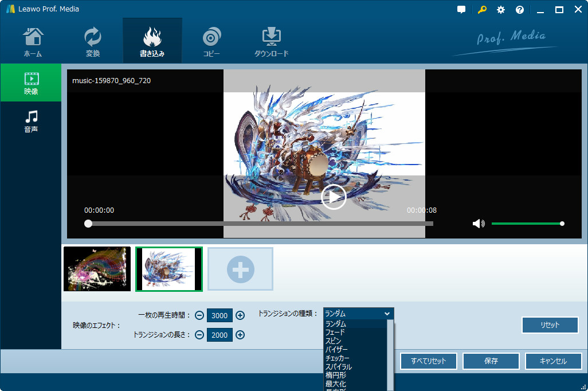Collapse the トランジションの種類 dropdown

(x=387, y=314)
